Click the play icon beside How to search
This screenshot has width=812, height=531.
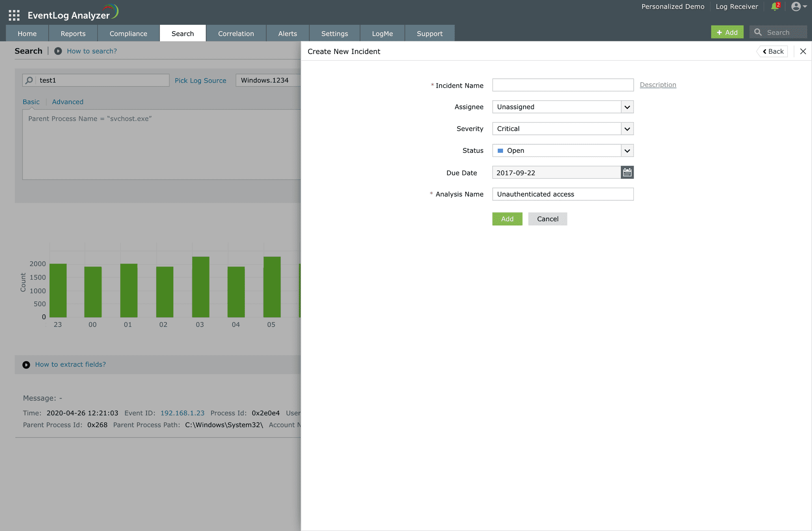pyautogui.click(x=58, y=51)
